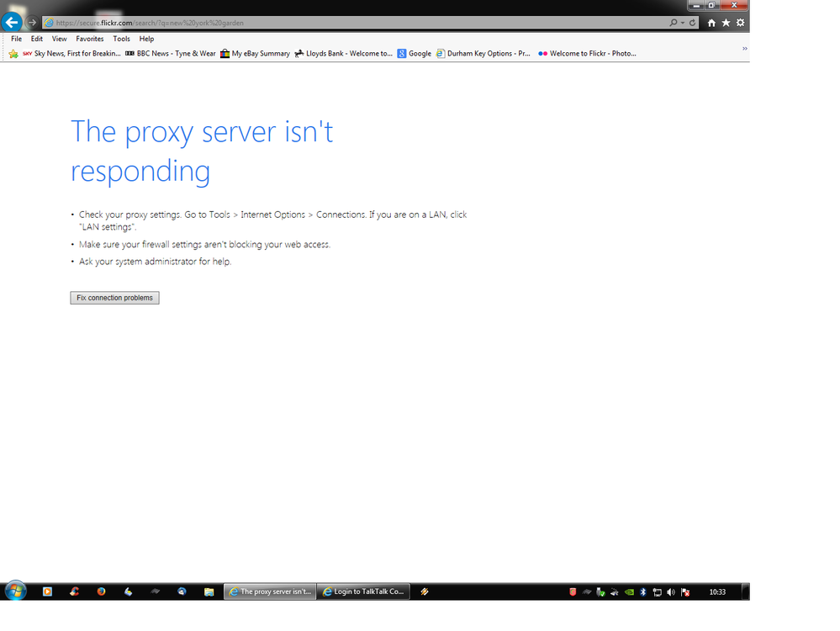This screenshot has width=840, height=631.
Task: Switch to Login to TalkTalk taskbar window
Action: tap(364, 591)
